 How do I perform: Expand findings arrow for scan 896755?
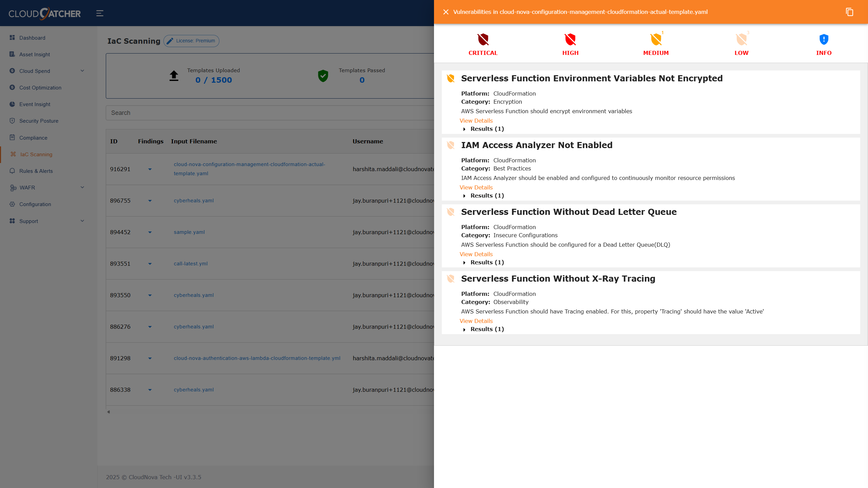(x=150, y=201)
